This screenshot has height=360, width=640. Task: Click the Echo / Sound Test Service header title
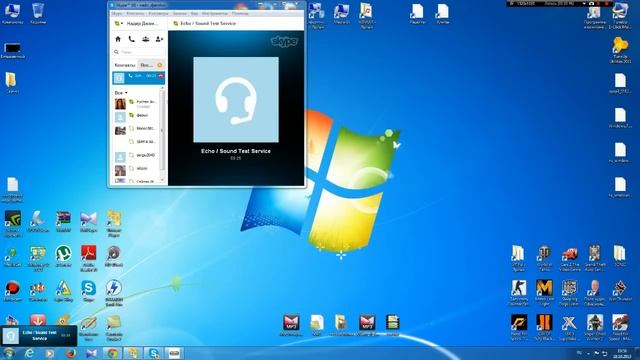coord(208,24)
